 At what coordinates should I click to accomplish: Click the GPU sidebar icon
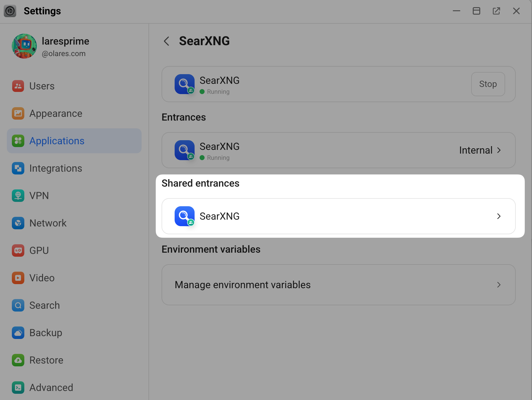pos(18,250)
